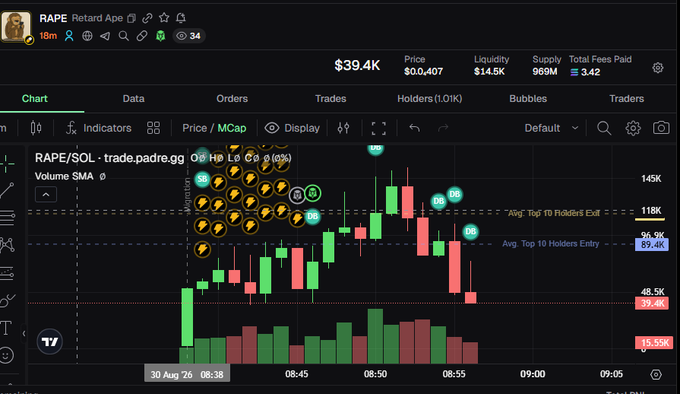680x394 pixels.
Task: Set a price alert with bell icon
Action: pyautogui.click(x=181, y=18)
